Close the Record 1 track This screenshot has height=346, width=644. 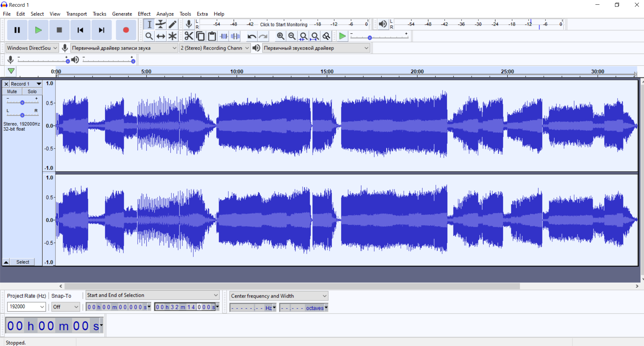coord(6,84)
